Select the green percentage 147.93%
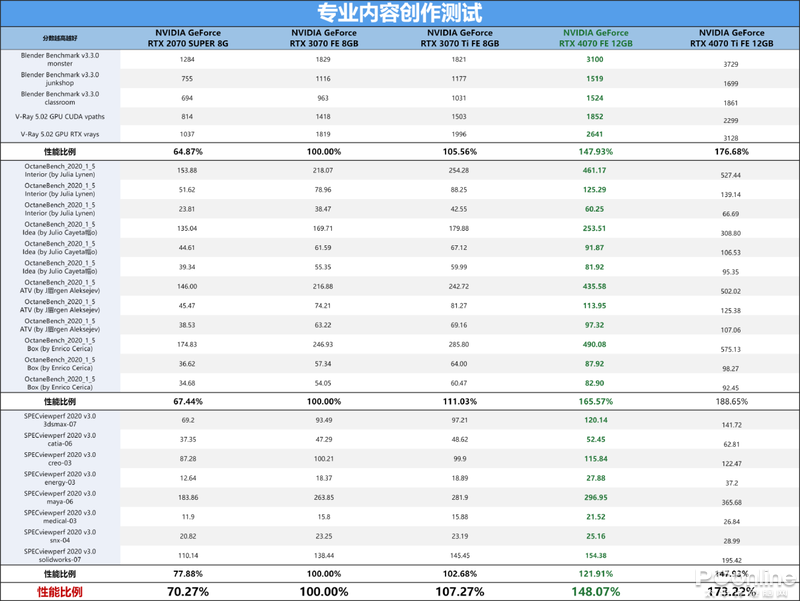The image size is (800, 601). [595, 152]
